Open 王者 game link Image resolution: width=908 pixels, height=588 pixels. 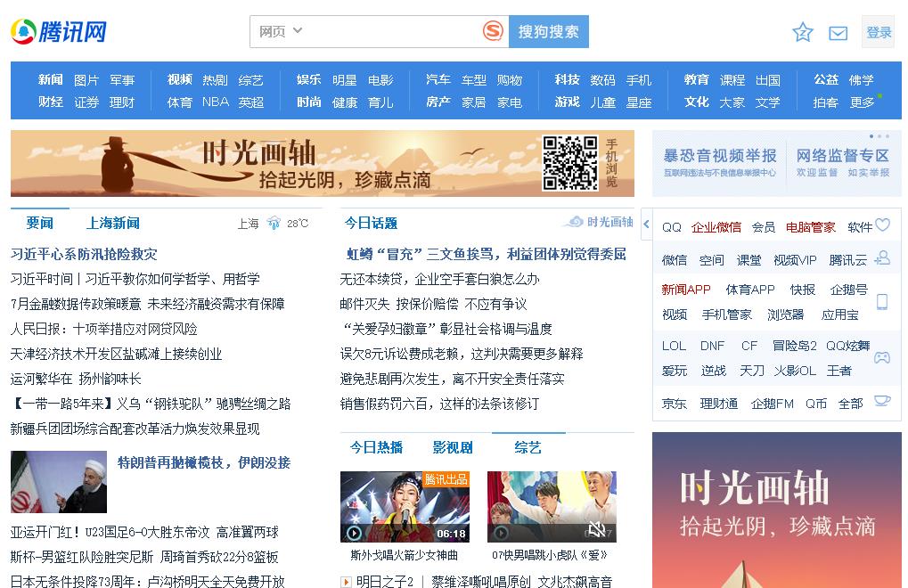coord(839,371)
